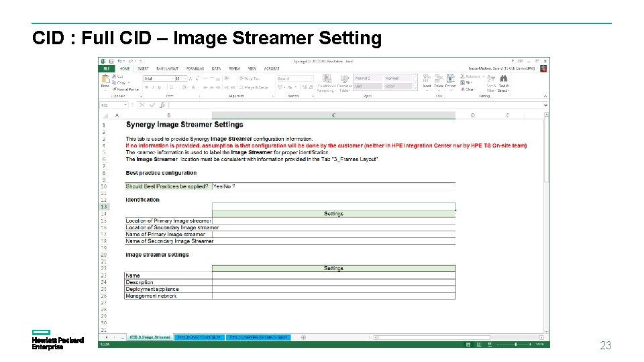The width and height of the screenshot is (644, 362).
Task: Apply Underline formatting
Action: coord(160,87)
